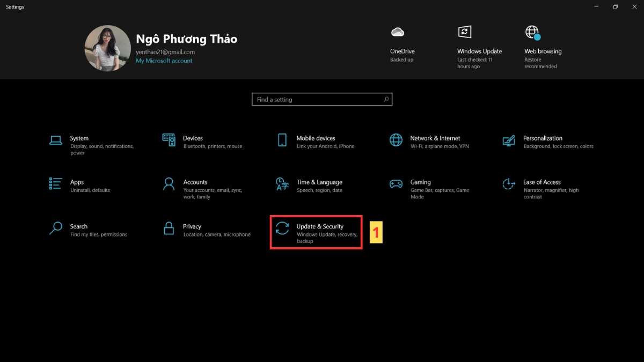Click the search magnifier in the settings search bar

click(386, 99)
